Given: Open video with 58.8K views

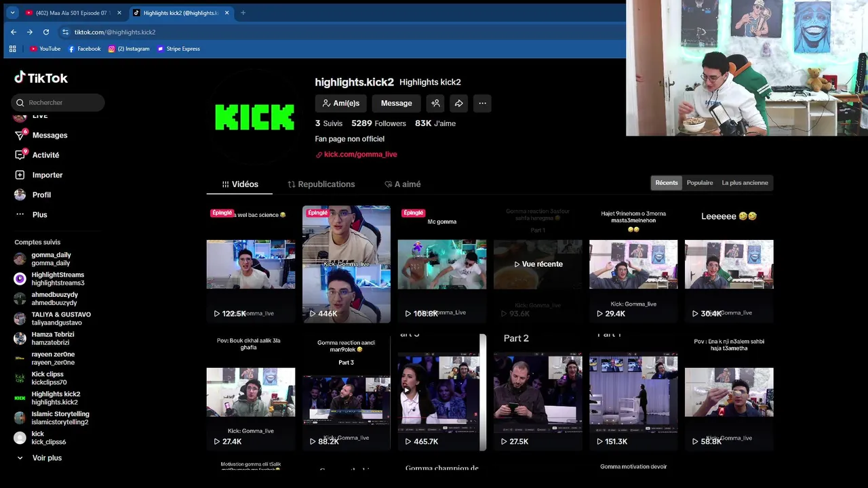Looking at the screenshot, I should tap(729, 392).
